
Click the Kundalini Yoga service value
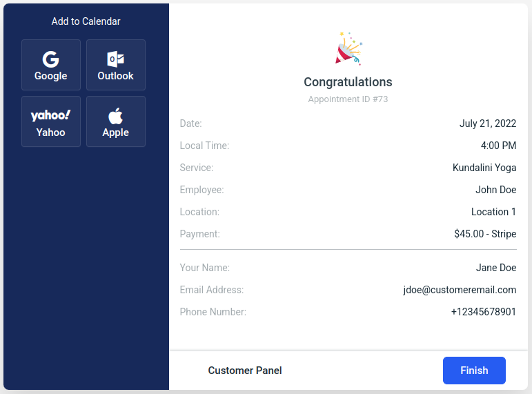click(x=484, y=168)
